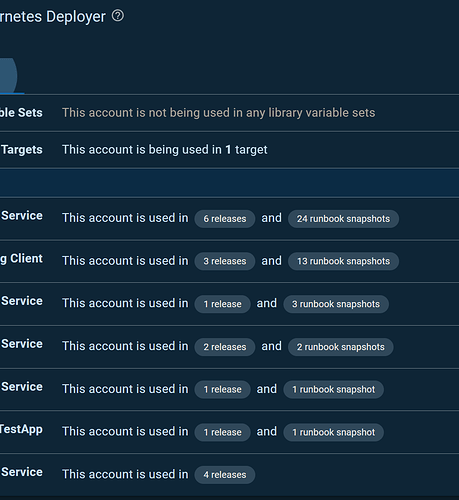Open the 24 runbook snapshots chip
459x500 pixels.
click(343, 219)
